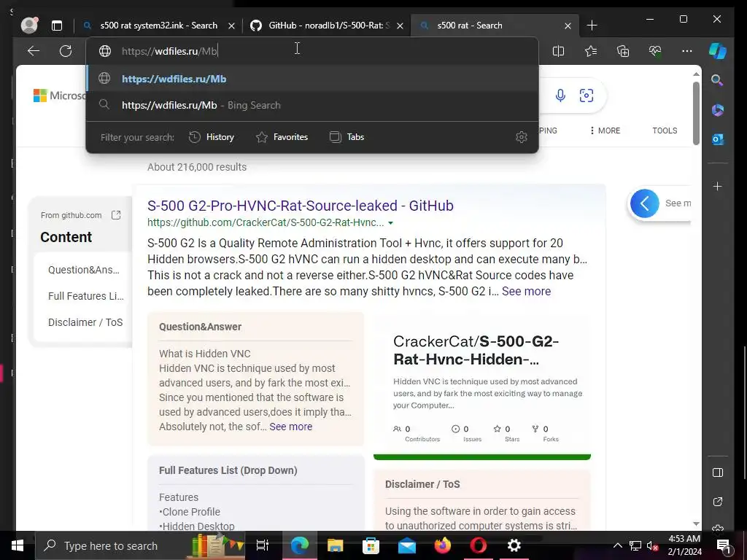This screenshot has width=747, height=560.
Task: Jump to 'Disclaimer / ToS' in Content panel
Action: tap(85, 322)
